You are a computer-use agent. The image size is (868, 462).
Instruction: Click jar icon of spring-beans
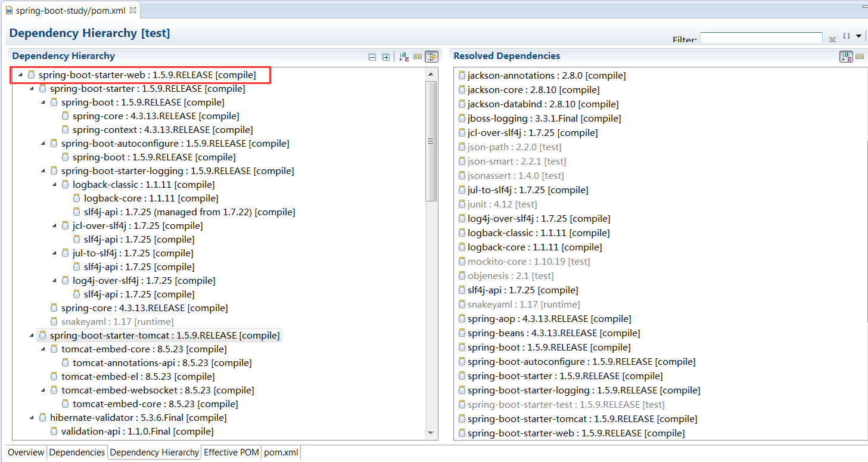point(462,333)
